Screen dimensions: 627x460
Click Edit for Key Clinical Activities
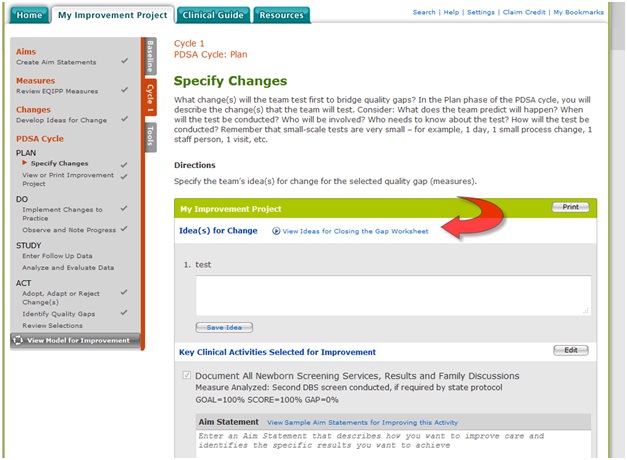tap(570, 351)
